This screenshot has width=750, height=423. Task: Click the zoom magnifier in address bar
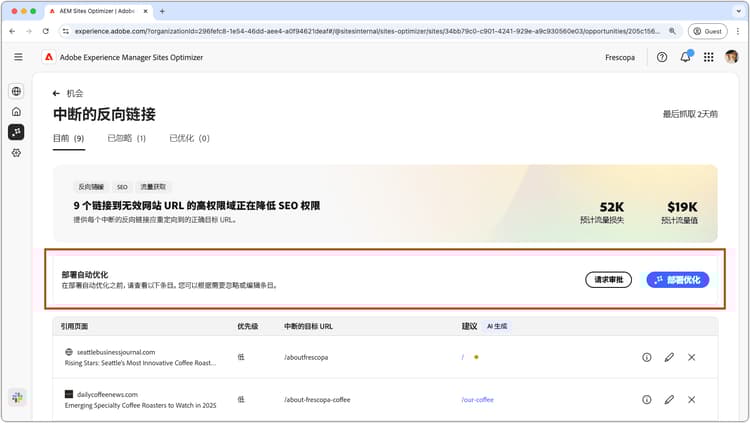click(672, 31)
